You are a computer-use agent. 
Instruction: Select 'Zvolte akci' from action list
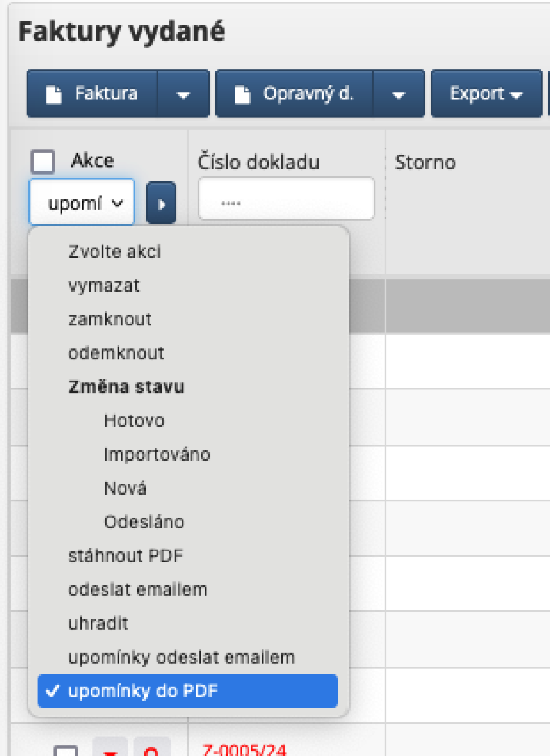click(x=114, y=251)
